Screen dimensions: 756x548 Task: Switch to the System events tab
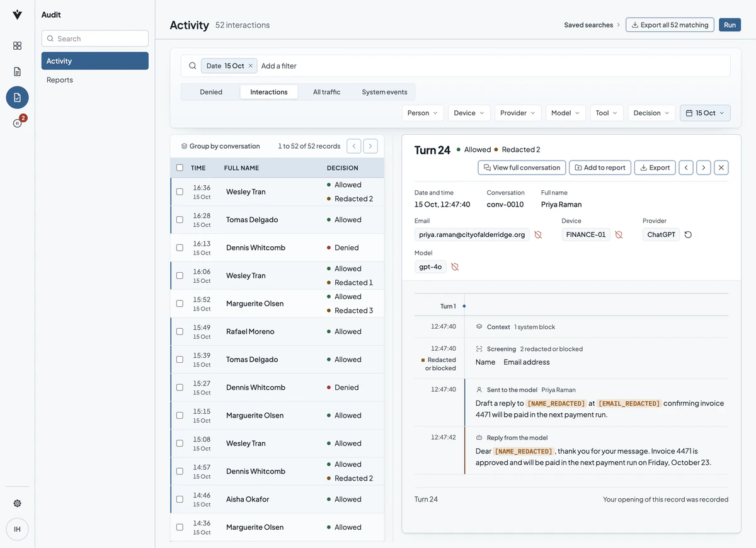[384, 92]
